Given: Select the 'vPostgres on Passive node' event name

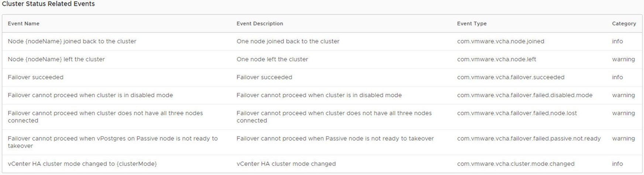Looking at the screenshot, I should point(113,142).
